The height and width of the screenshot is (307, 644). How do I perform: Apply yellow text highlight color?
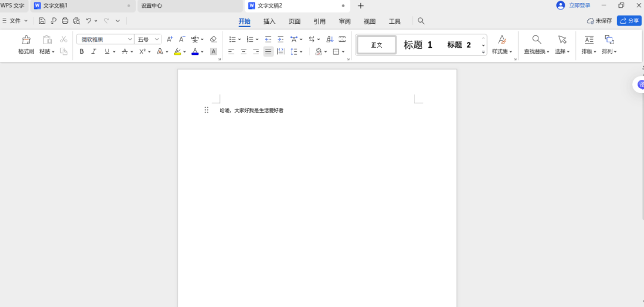click(178, 52)
